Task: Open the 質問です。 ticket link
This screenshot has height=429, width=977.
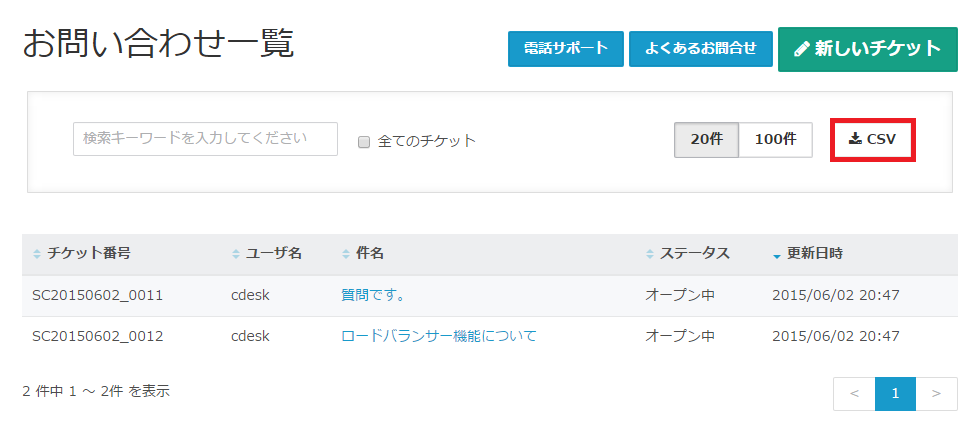Action: (x=373, y=296)
